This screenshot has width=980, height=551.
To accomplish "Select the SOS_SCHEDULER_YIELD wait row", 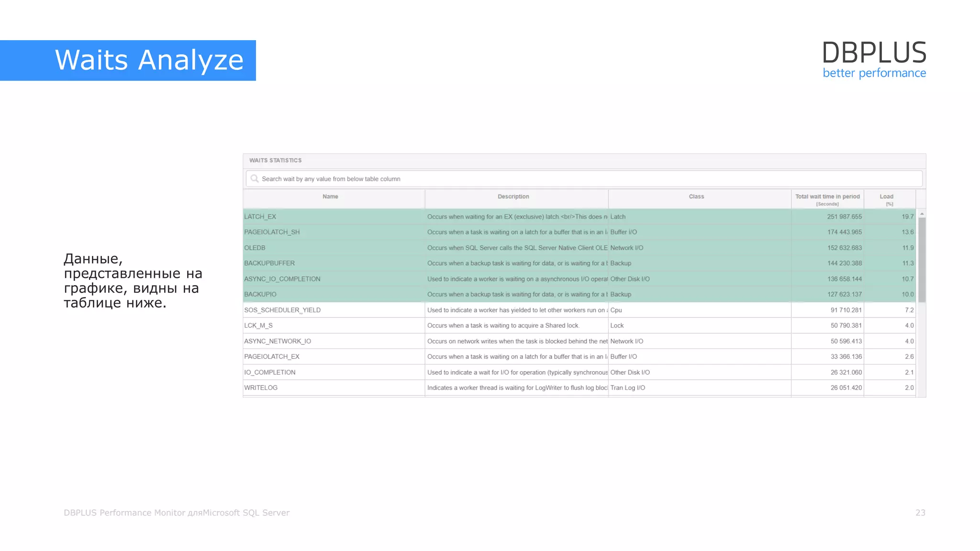I will pyautogui.click(x=579, y=310).
